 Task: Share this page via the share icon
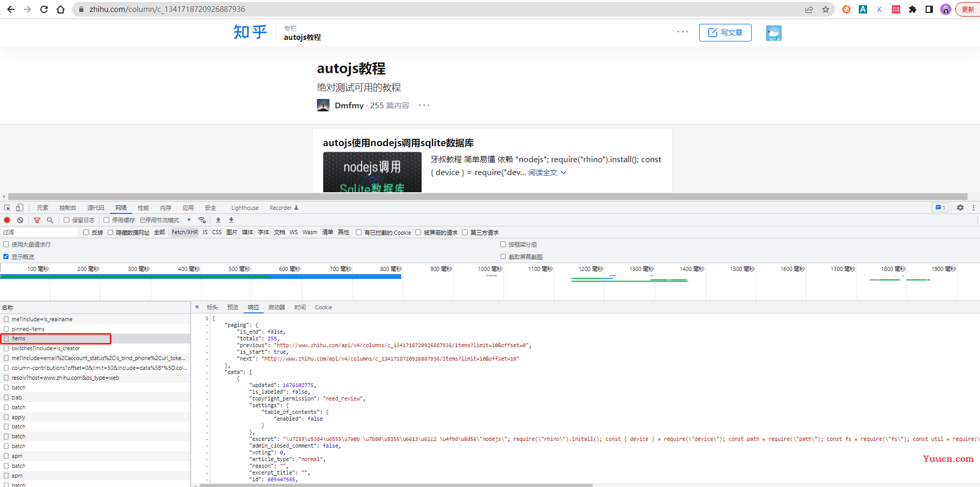[809, 9]
